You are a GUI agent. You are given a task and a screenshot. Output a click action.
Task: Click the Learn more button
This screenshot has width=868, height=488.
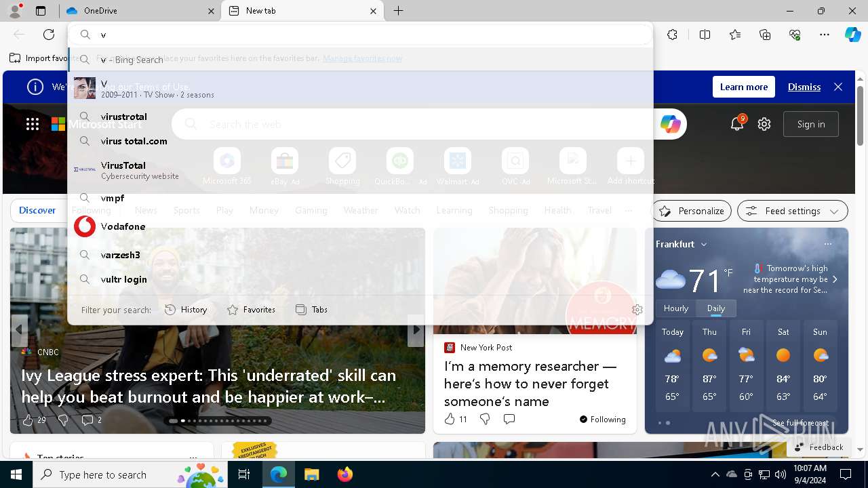pyautogui.click(x=744, y=87)
